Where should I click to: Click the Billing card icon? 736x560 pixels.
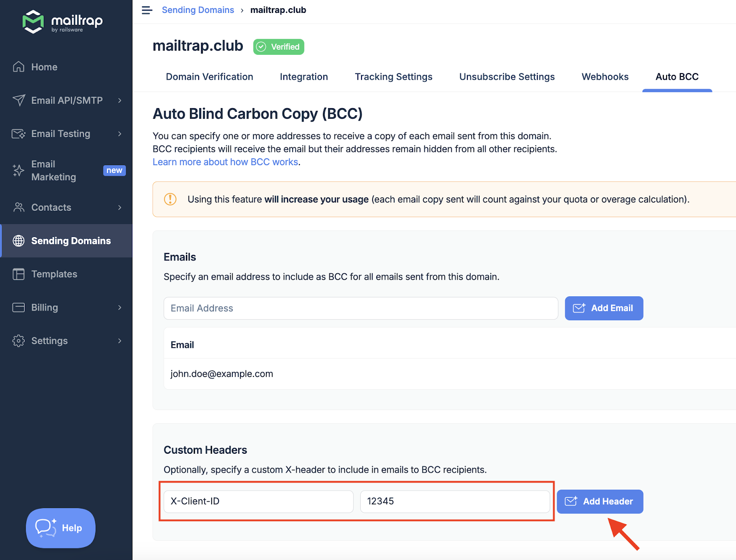click(x=18, y=307)
